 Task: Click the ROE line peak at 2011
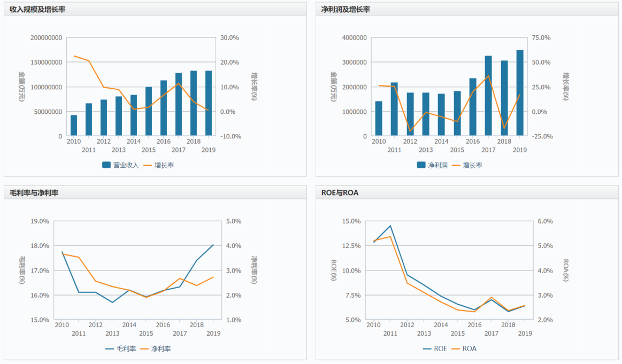(x=390, y=226)
